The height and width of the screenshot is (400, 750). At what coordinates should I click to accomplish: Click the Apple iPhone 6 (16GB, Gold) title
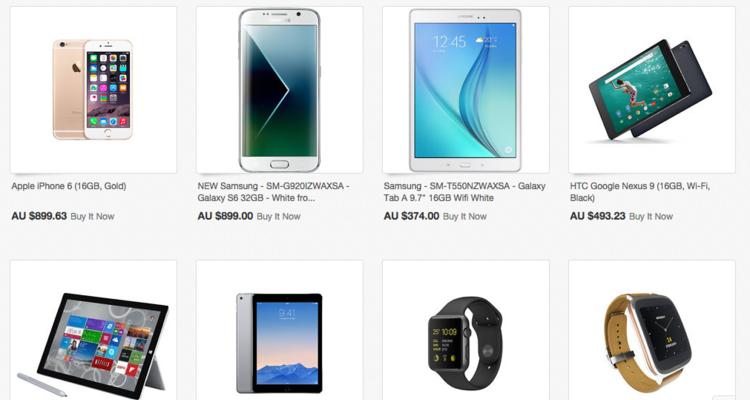(x=69, y=186)
